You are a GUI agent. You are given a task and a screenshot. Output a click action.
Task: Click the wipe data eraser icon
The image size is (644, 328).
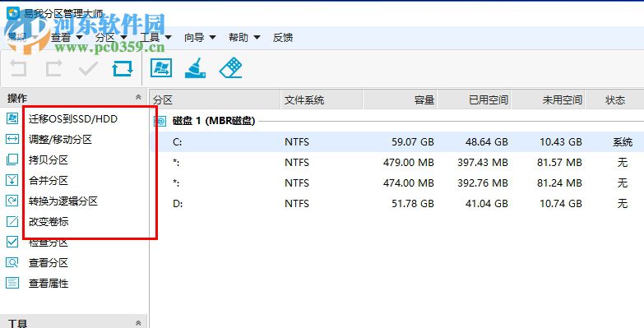tap(231, 67)
